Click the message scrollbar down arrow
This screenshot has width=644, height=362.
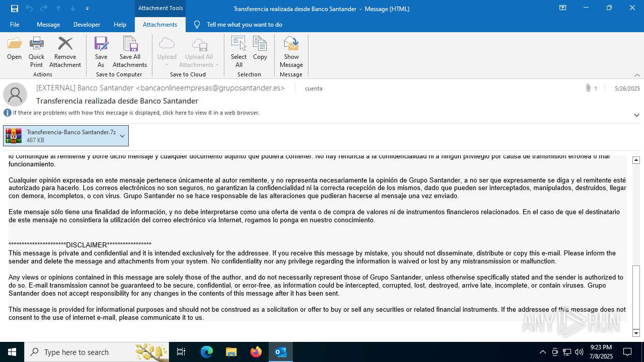click(x=636, y=333)
